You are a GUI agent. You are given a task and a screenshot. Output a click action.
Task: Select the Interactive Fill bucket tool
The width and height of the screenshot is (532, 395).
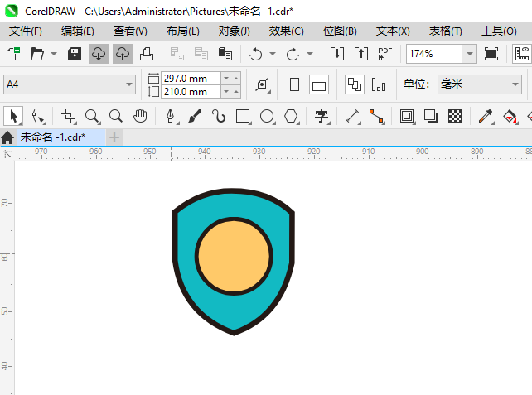[510, 116]
